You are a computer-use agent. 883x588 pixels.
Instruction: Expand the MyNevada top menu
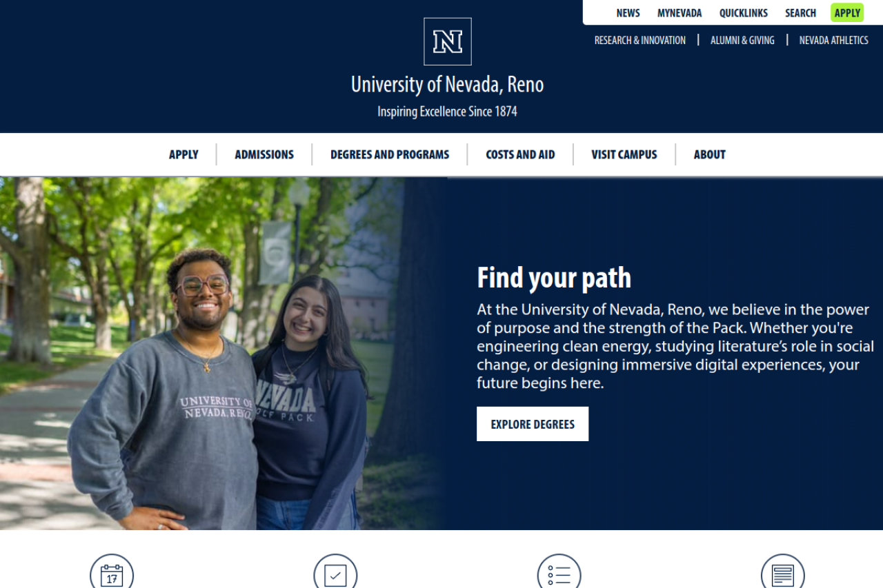pyautogui.click(x=679, y=13)
